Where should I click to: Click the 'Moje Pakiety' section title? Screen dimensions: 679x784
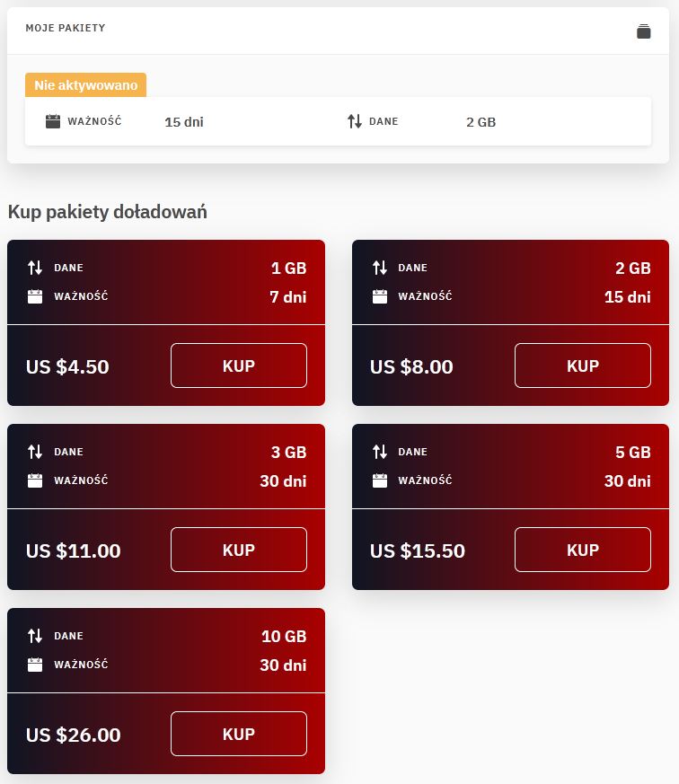(66, 29)
